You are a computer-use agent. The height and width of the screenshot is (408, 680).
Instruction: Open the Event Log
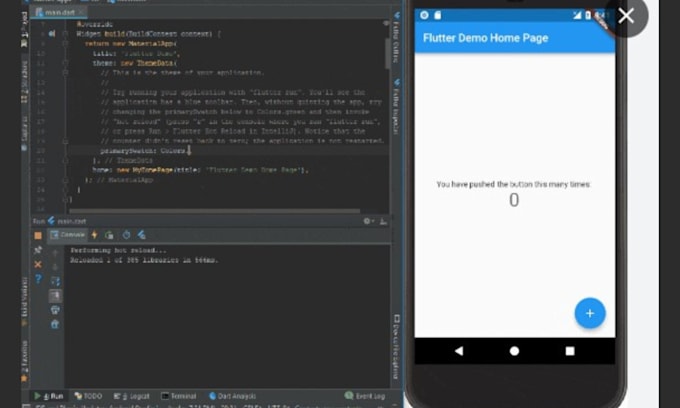365,396
